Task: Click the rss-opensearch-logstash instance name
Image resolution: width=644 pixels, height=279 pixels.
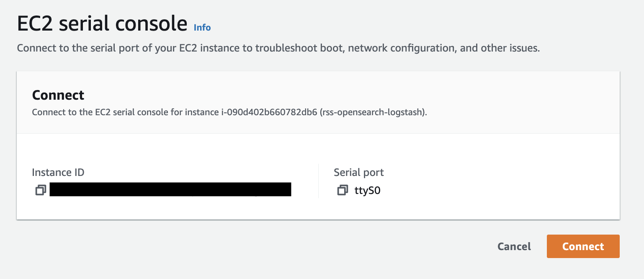Action: [372, 113]
